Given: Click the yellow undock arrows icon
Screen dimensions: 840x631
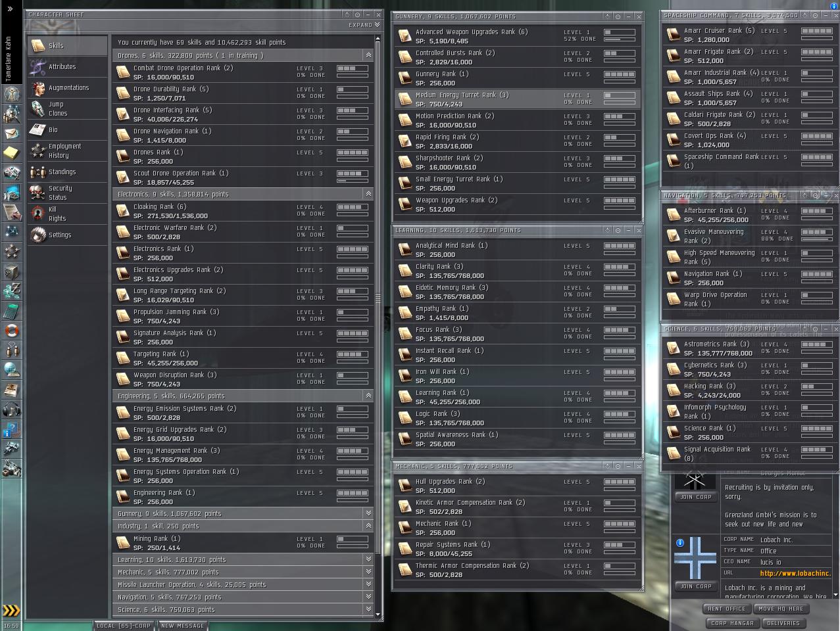Looking at the screenshot, I should (x=11, y=611).
